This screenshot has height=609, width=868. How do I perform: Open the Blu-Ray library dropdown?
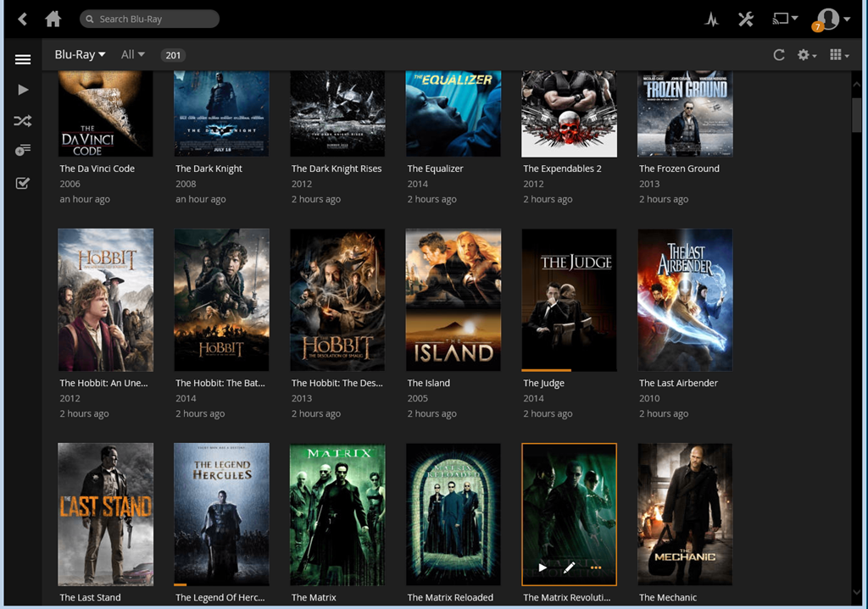coord(80,55)
